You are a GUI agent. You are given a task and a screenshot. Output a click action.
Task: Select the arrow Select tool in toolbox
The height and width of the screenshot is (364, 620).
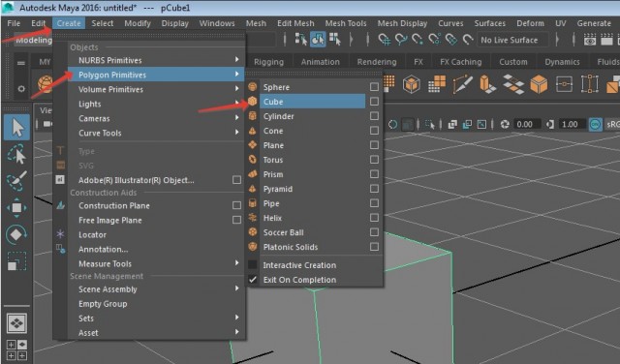point(17,127)
